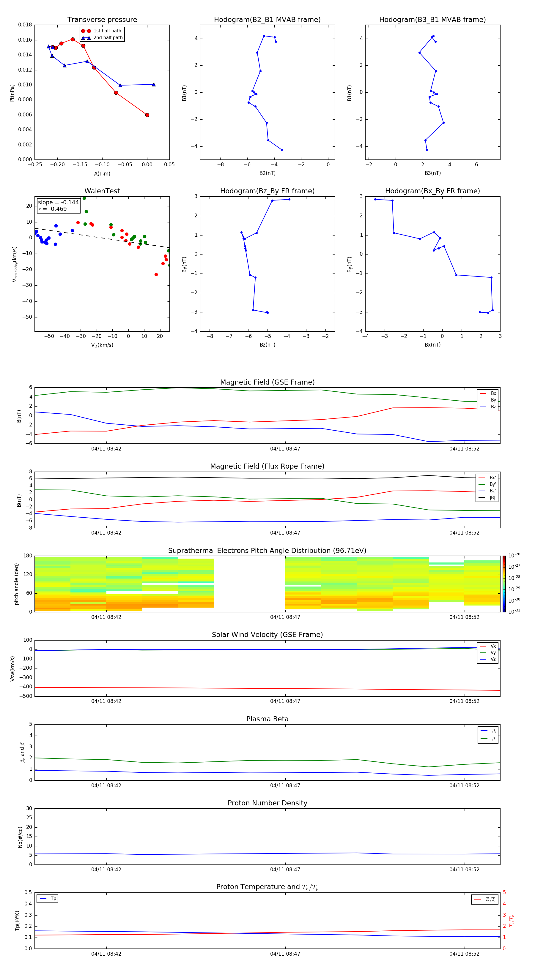Select the "2nd half path" legend entry
Image resolution: width=535 pixels, height=980 pixels.
(102, 38)
